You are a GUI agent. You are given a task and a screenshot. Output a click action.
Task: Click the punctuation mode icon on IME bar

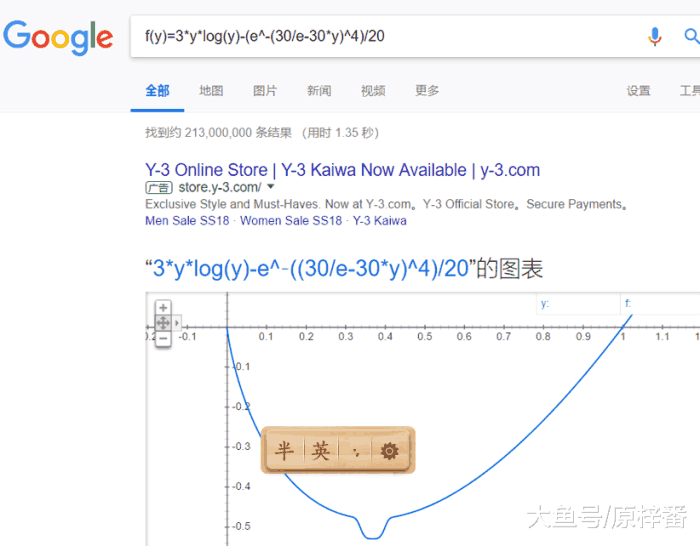(x=355, y=452)
